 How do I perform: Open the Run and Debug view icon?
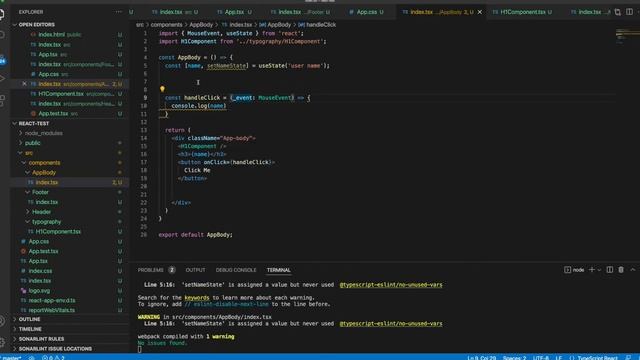2,78
